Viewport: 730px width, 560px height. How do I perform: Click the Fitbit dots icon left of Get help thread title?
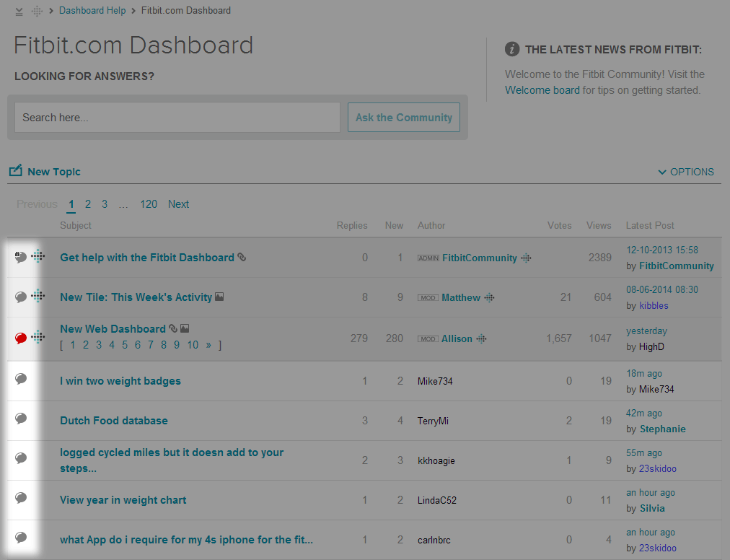(x=38, y=255)
